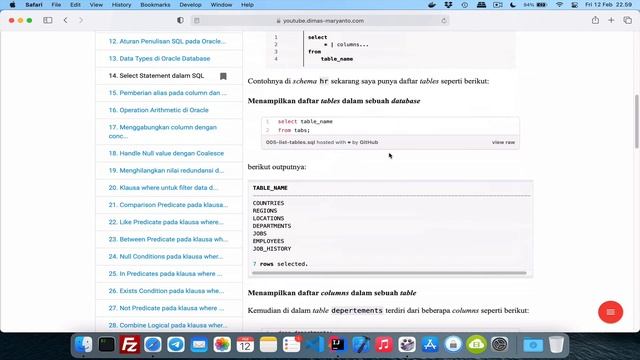
Task: Open lesson 19 Menghilangkan nilai redundansi
Action: click(x=167, y=170)
